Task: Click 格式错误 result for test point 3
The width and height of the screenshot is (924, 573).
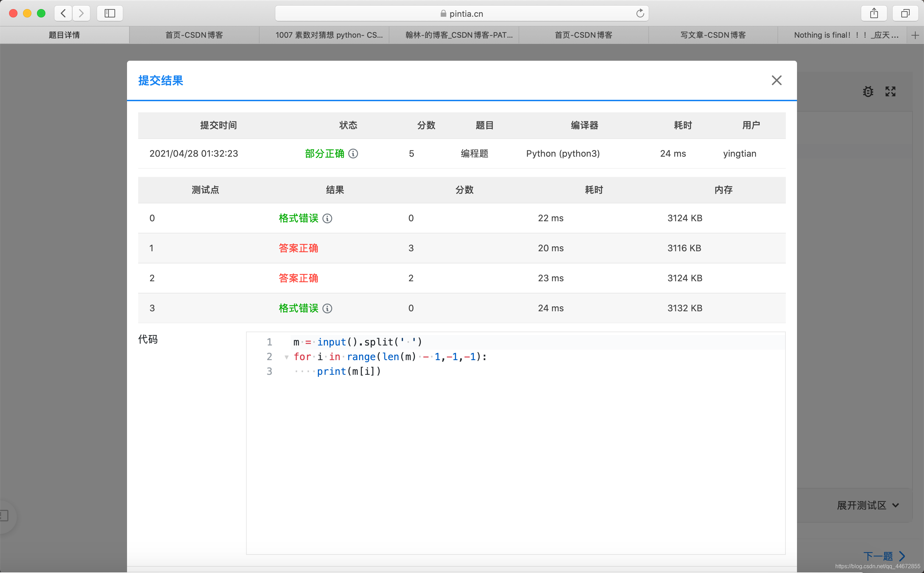Action: coord(299,308)
